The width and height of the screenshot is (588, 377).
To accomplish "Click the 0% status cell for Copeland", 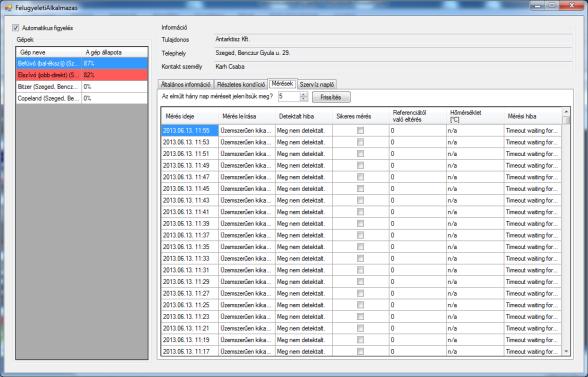I will [115, 98].
